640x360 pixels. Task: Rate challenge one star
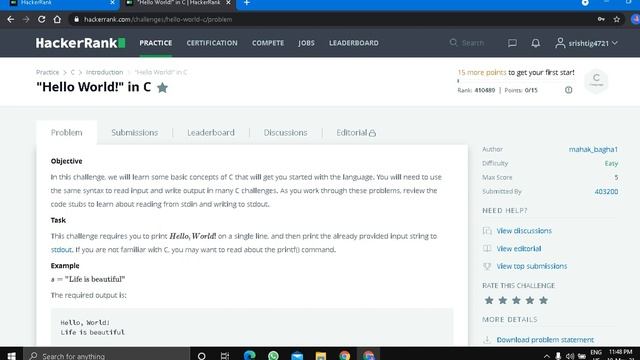pos(489,300)
